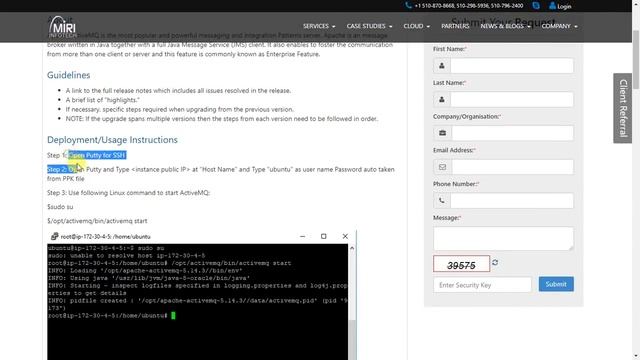The image size is (640, 360).
Task: Open the Partners menu item
Action: pyautogui.click(x=455, y=26)
